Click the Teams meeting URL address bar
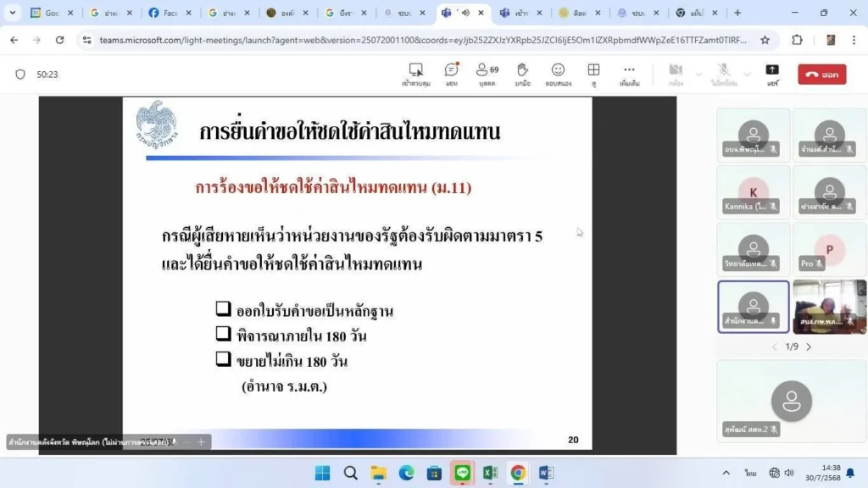This screenshot has height=488, width=868. coord(423,40)
